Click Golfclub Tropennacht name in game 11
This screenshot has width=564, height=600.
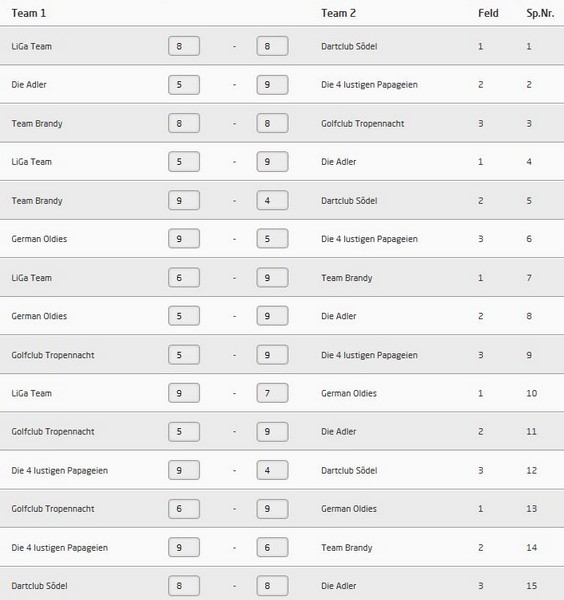pyautogui.click(x=53, y=432)
